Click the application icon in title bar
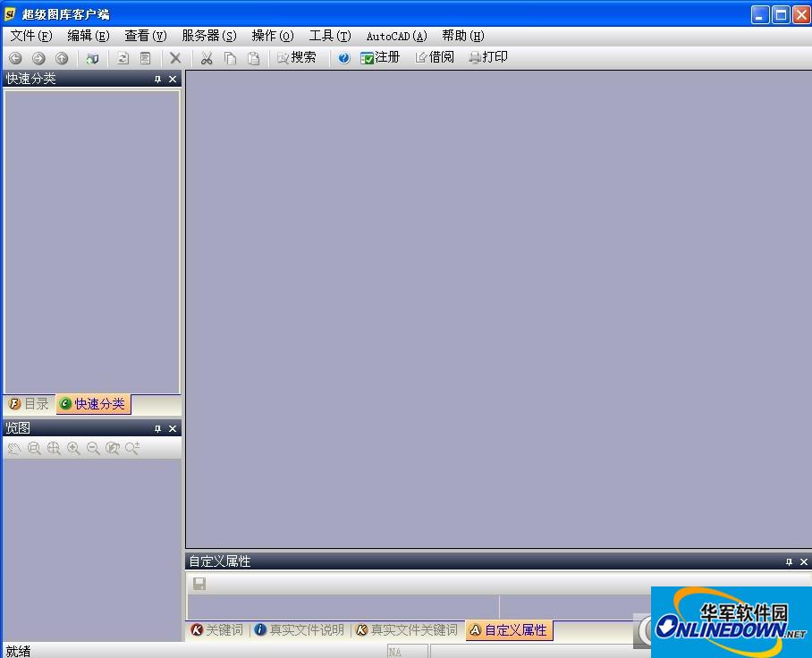The width and height of the screenshot is (812, 658). [11, 14]
